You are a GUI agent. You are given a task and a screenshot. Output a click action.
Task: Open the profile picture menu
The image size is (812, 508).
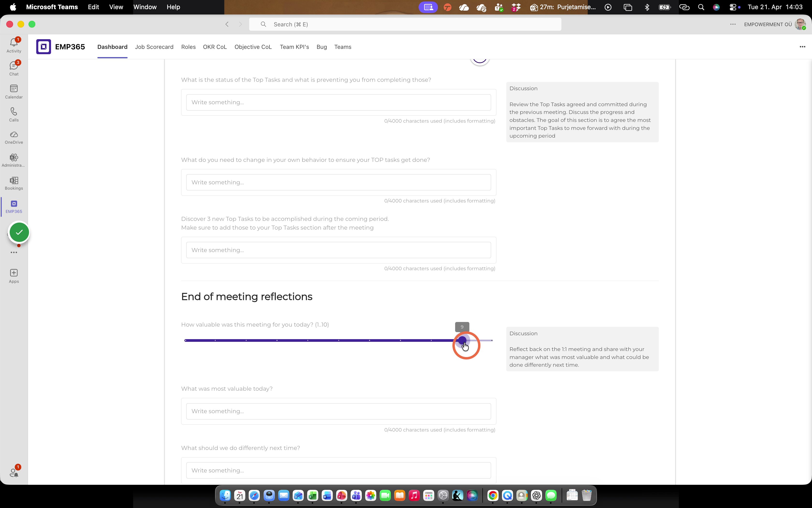800,24
